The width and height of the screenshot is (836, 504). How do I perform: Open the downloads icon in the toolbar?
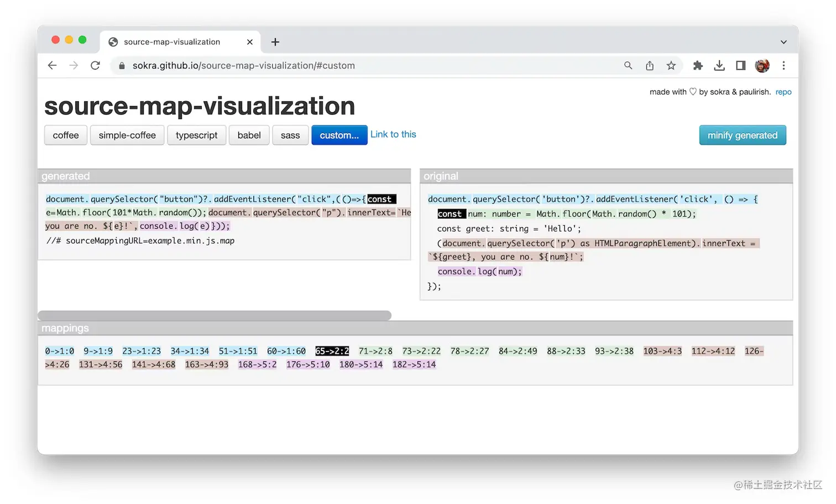coord(719,65)
